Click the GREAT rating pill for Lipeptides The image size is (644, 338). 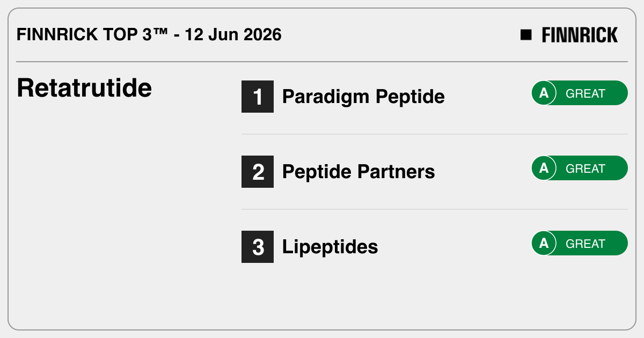coord(580,244)
